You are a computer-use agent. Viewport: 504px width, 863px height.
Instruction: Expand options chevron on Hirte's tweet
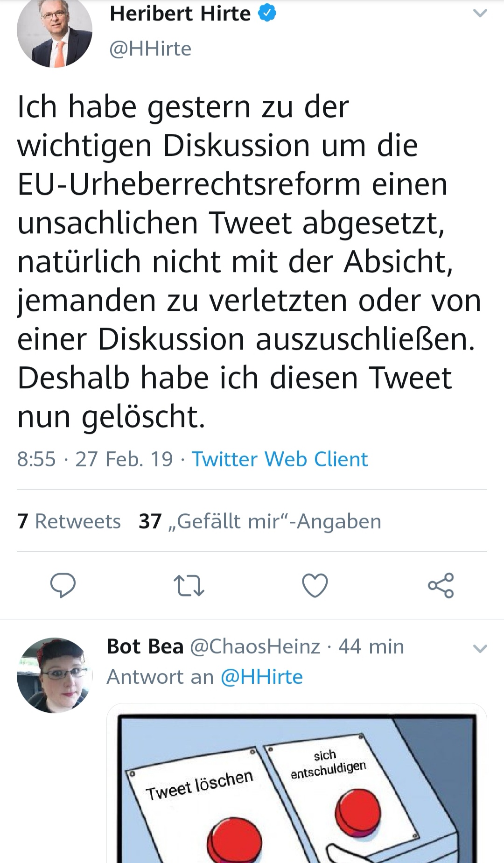click(480, 14)
